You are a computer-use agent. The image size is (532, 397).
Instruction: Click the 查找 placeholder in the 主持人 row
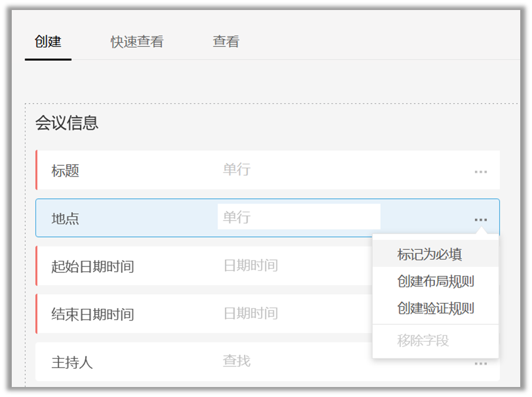coord(236,361)
